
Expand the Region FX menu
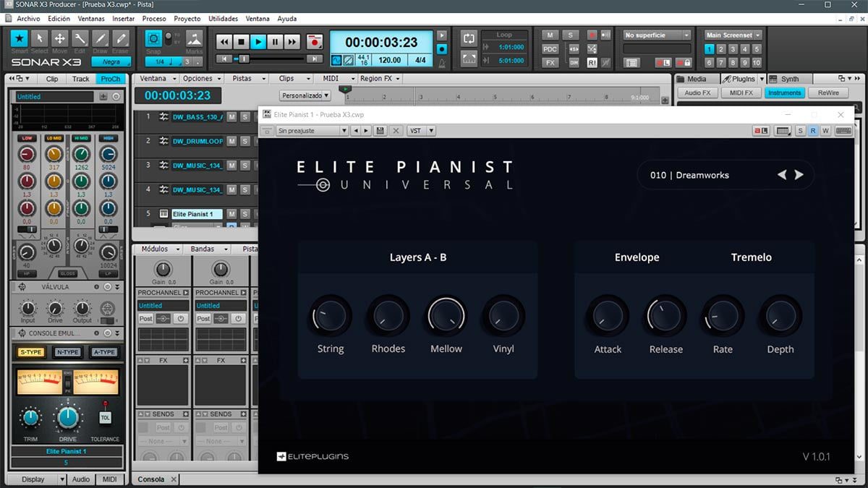point(380,78)
